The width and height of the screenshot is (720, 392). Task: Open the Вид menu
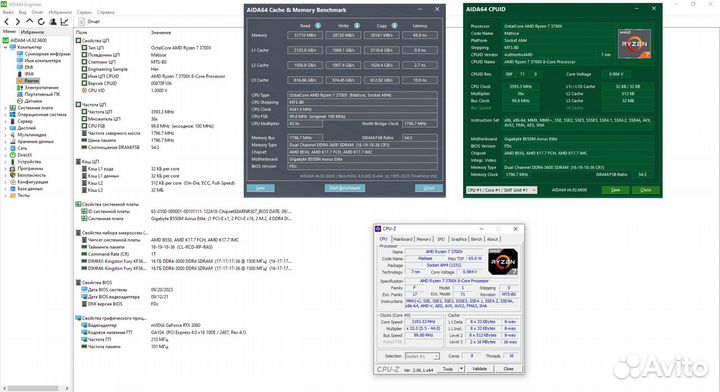[22, 12]
